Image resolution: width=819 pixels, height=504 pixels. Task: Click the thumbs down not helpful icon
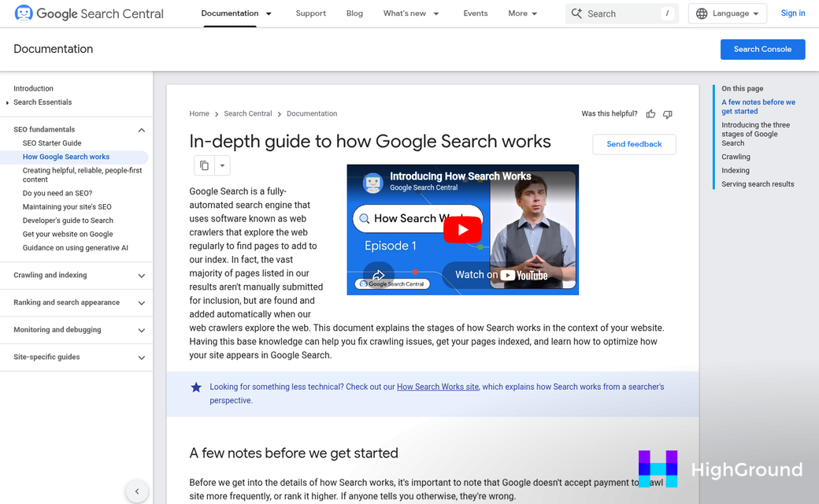[x=668, y=114]
